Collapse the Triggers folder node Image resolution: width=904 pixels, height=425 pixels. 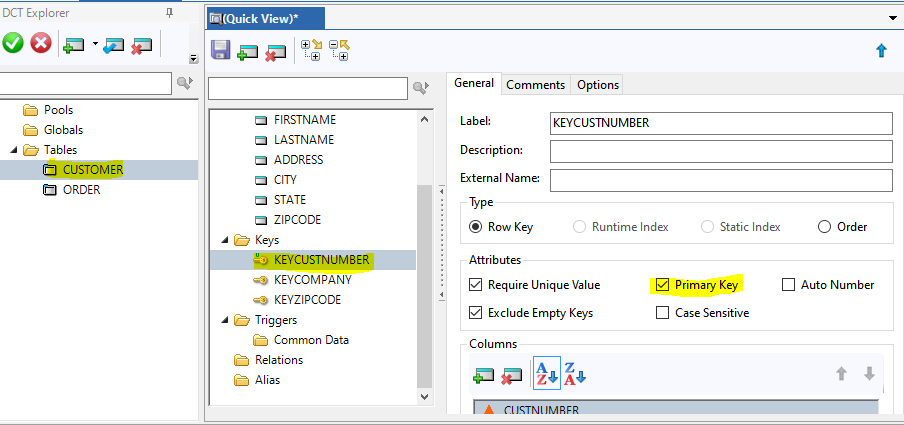point(225,320)
